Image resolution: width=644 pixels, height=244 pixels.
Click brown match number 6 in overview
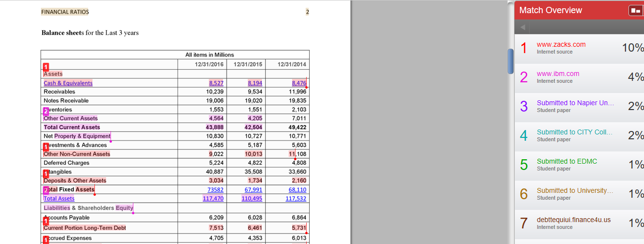(524, 194)
